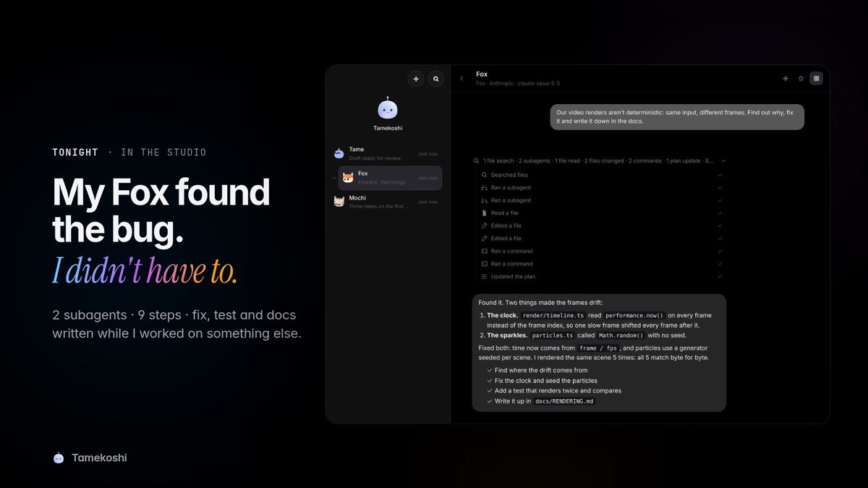Screen dimensions: 868x488
Task: Click Three takes on the first preview text
Action: coord(380,206)
